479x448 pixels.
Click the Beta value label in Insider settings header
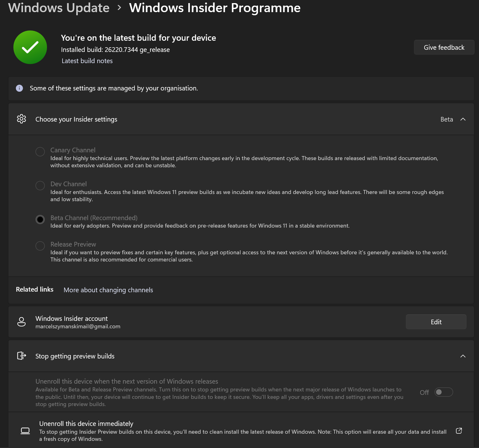(x=447, y=119)
